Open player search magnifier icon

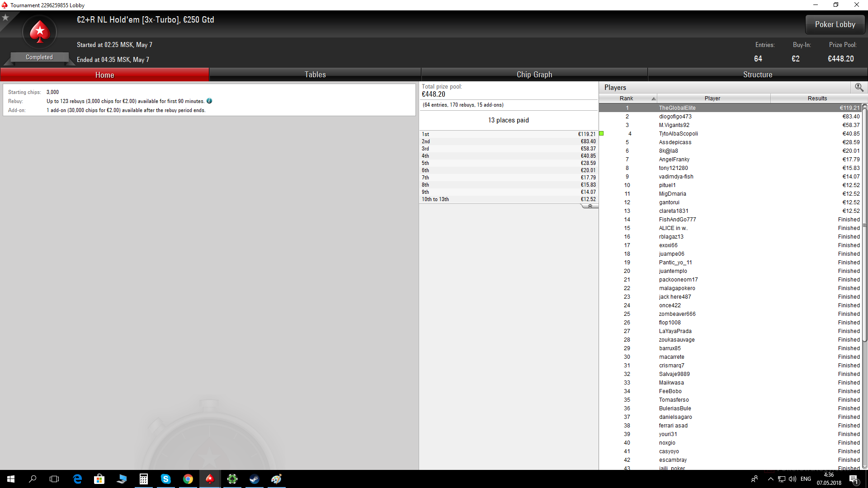[859, 87]
